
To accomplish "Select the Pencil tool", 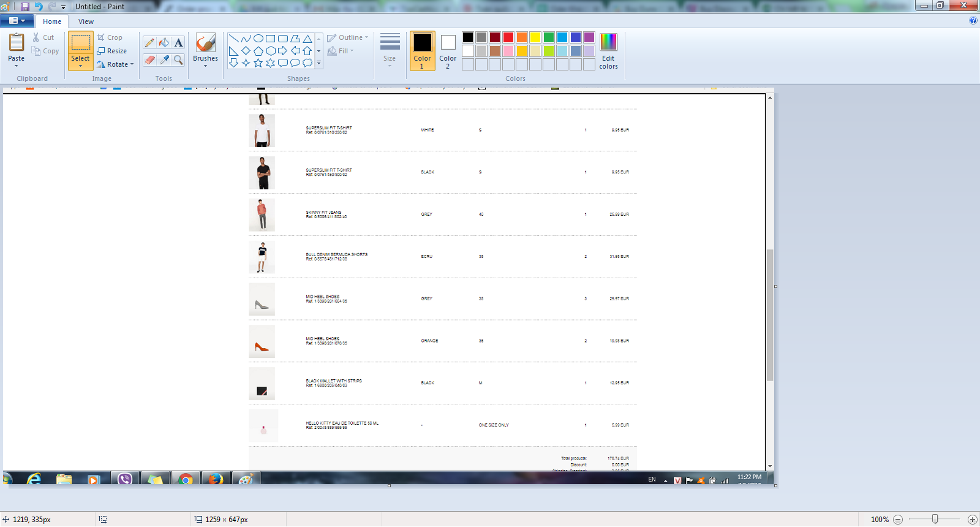I will coord(149,43).
